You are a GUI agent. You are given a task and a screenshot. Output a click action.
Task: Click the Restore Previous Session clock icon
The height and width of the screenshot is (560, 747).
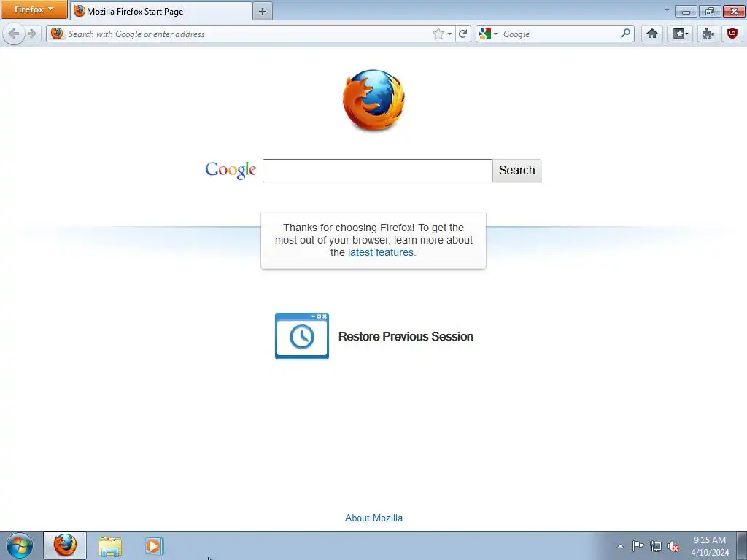[x=302, y=335]
